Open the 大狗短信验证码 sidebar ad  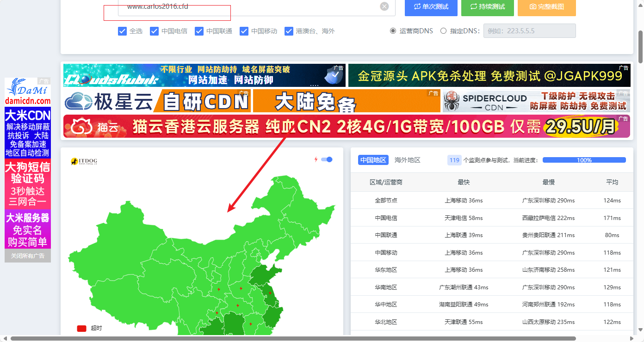point(28,184)
